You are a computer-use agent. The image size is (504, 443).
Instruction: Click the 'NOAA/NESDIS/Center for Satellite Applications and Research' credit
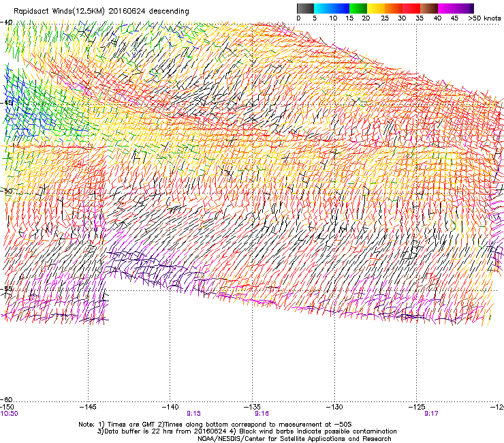[294, 439]
